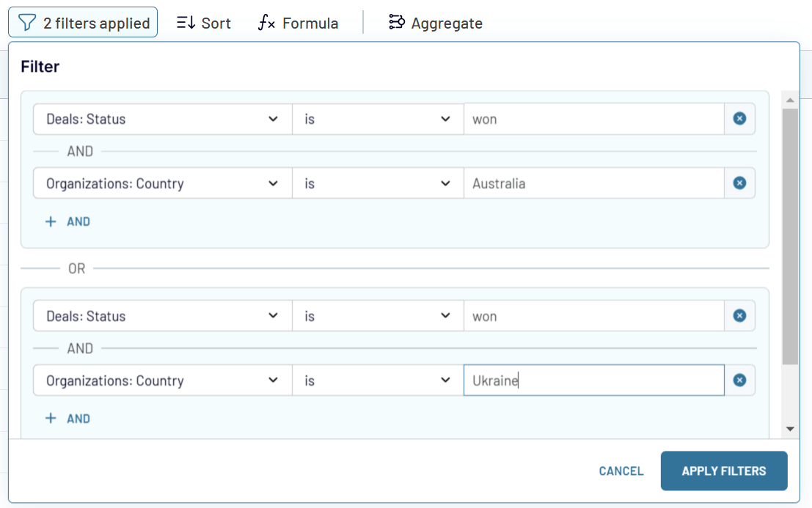The width and height of the screenshot is (812, 508).
Task: Add an AND condition to the second filter group
Action: click(67, 418)
